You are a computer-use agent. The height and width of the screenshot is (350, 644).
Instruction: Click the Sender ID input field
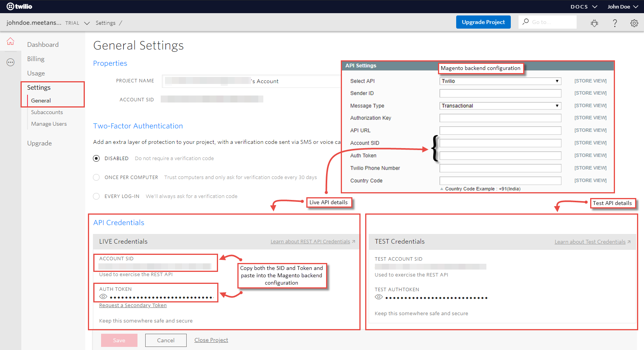500,93
